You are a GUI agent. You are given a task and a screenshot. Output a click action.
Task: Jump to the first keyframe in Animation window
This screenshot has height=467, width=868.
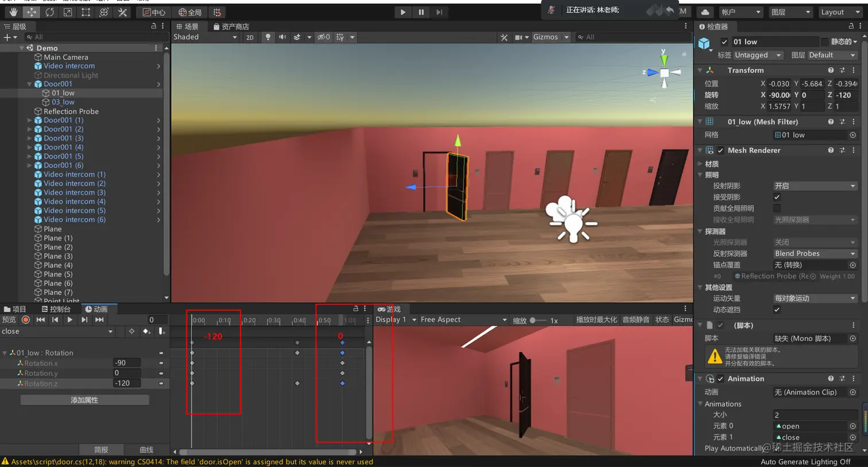point(40,320)
